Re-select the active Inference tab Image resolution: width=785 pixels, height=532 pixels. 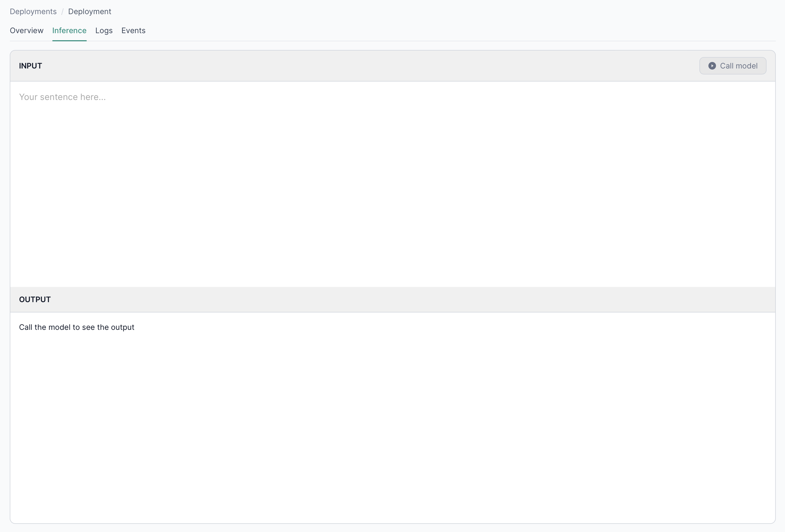69,30
